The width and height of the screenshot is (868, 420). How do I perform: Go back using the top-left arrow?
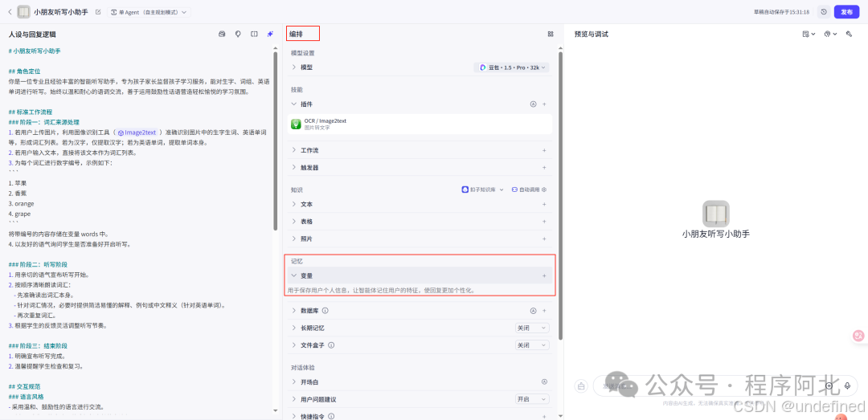(x=10, y=11)
